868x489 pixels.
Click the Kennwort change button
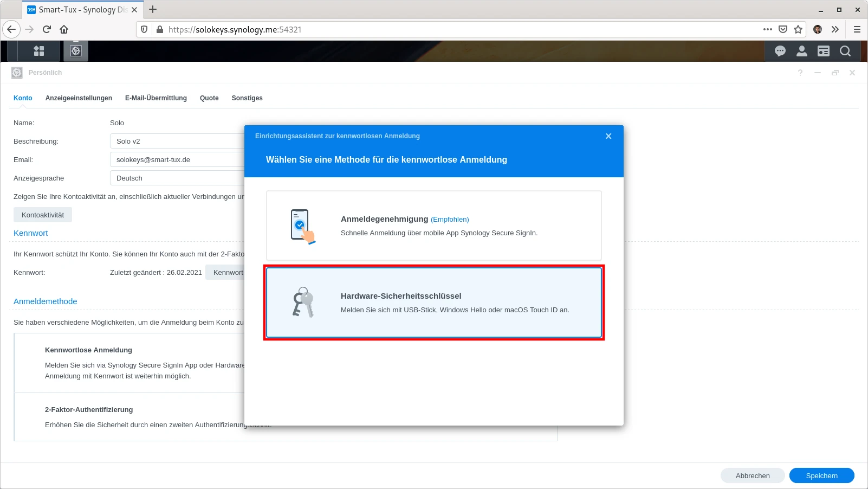[x=225, y=272]
